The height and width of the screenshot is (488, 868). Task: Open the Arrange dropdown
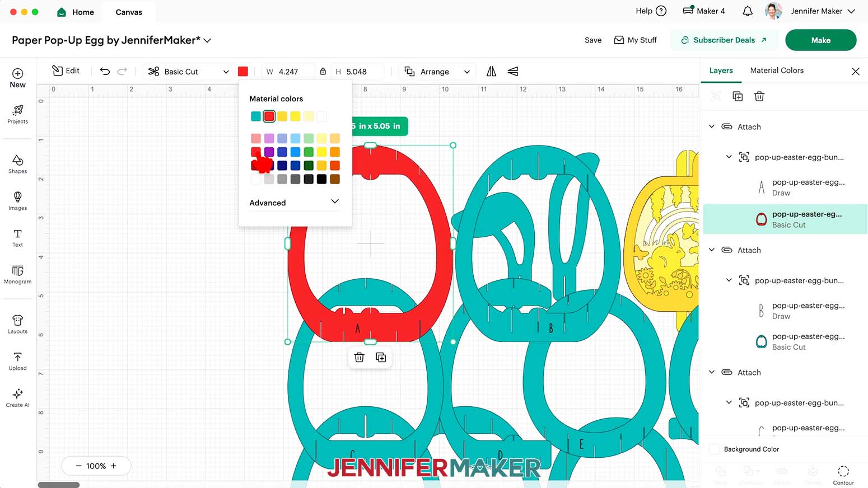tap(437, 72)
